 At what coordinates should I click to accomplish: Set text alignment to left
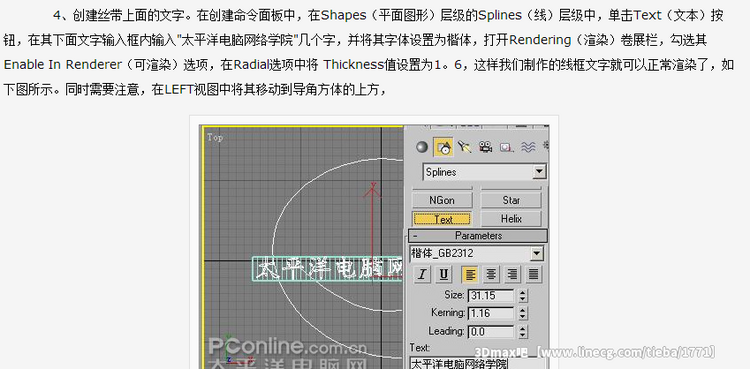pos(471,274)
